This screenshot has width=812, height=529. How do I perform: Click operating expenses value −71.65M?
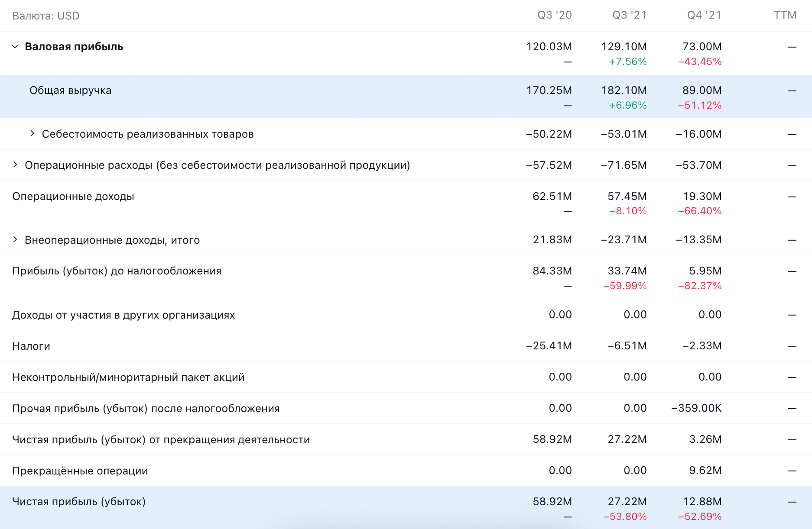624,165
